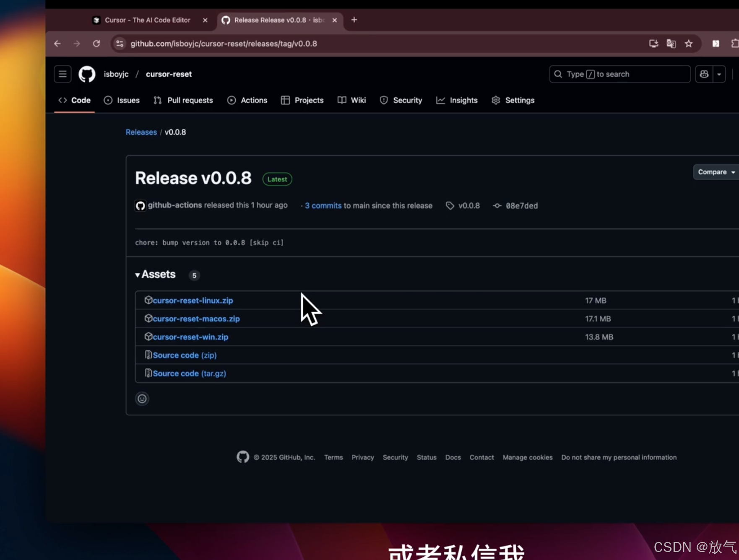Click the browser forward arrow

point(76,44)
